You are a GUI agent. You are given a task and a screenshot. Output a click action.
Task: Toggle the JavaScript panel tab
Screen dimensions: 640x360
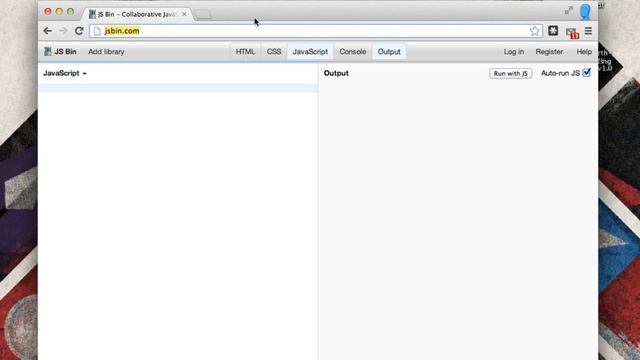click(310, 52)
